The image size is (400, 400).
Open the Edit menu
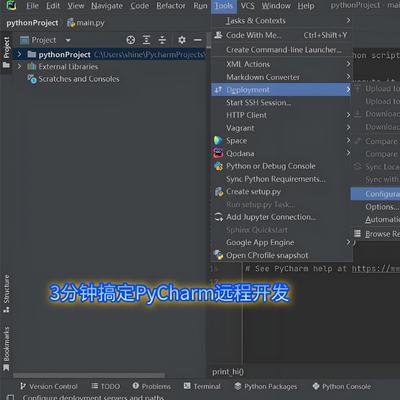(x=53, y=6)
